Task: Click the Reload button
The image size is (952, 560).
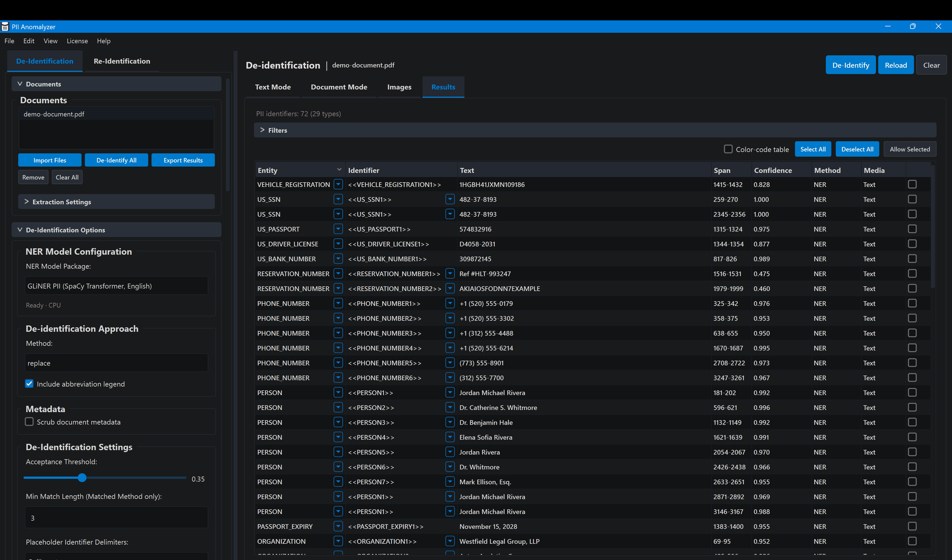Action: (896, 65)
